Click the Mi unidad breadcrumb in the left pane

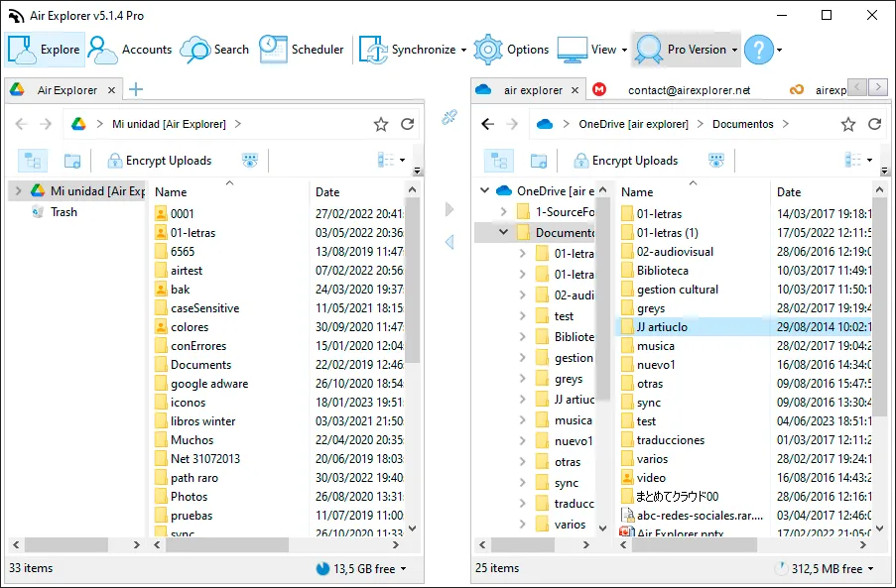tap(169, 124)
